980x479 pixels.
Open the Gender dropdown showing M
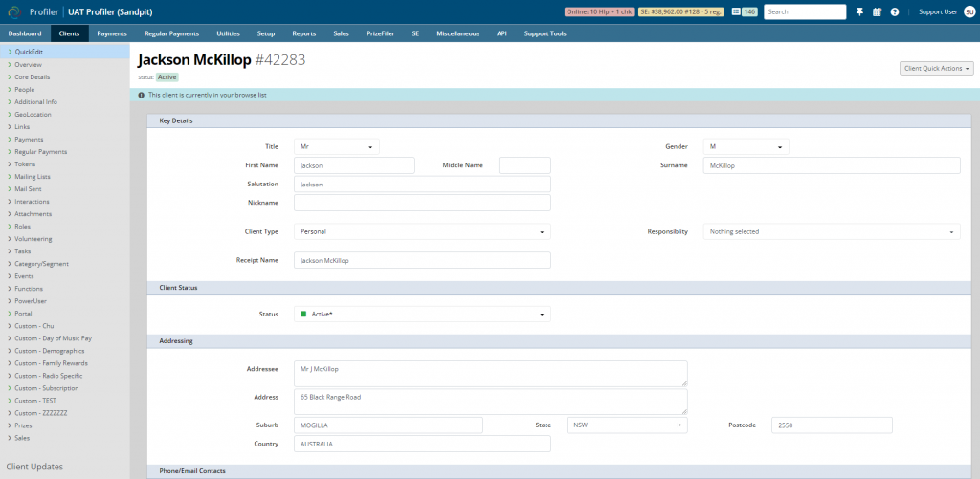pyautogui.click(x=746, y=147)
